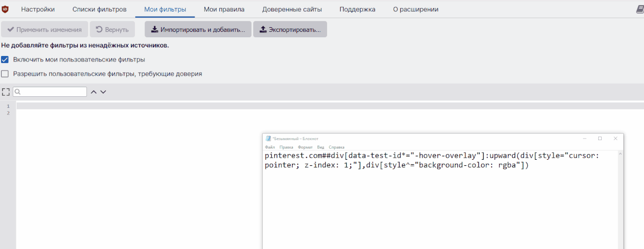The image size is (644, 249).
Task: Click the Вернуть button
Action: coord(112,29)
